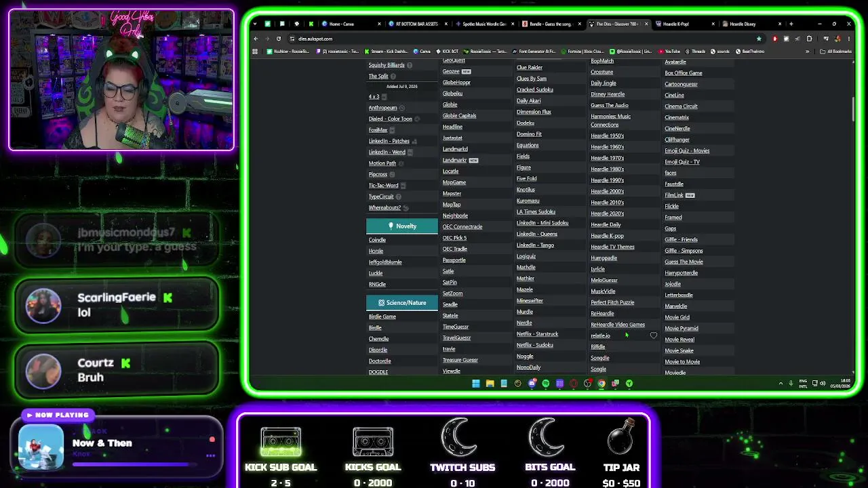Screen dimensions: 868x488
Task: Click the info icon beside Squishy Billiards
Action: coord(410,65)
